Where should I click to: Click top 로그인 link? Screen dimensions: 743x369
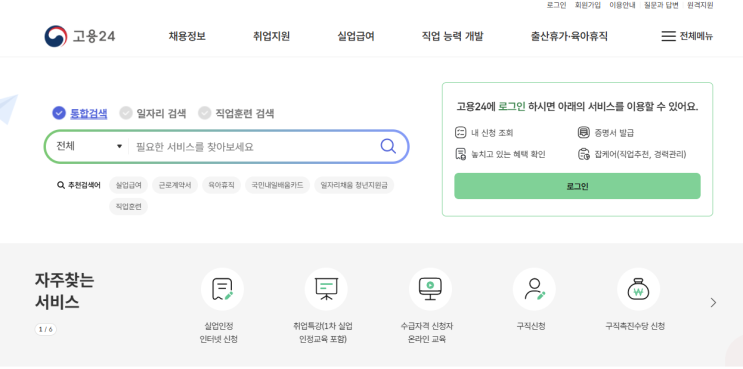point(556,5)
